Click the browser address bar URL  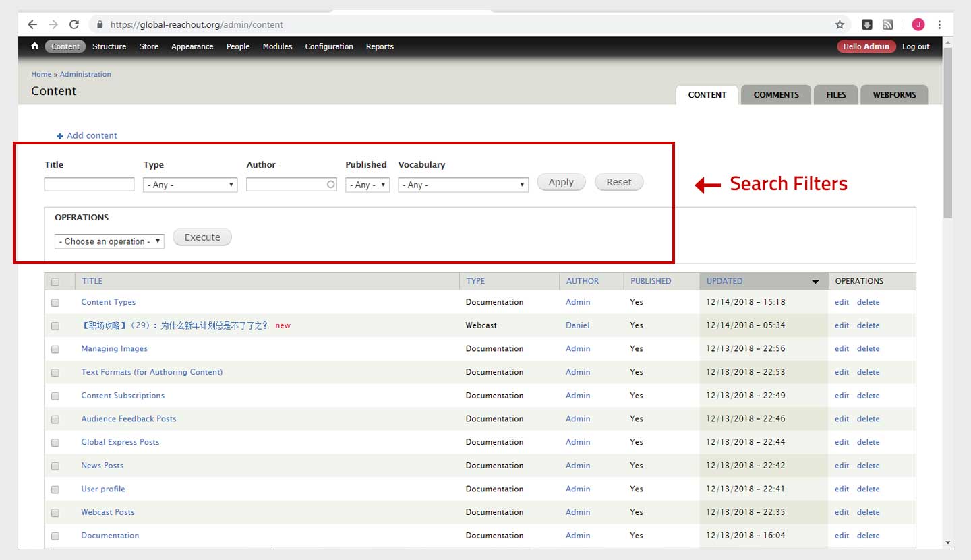[x=196, y=24]
